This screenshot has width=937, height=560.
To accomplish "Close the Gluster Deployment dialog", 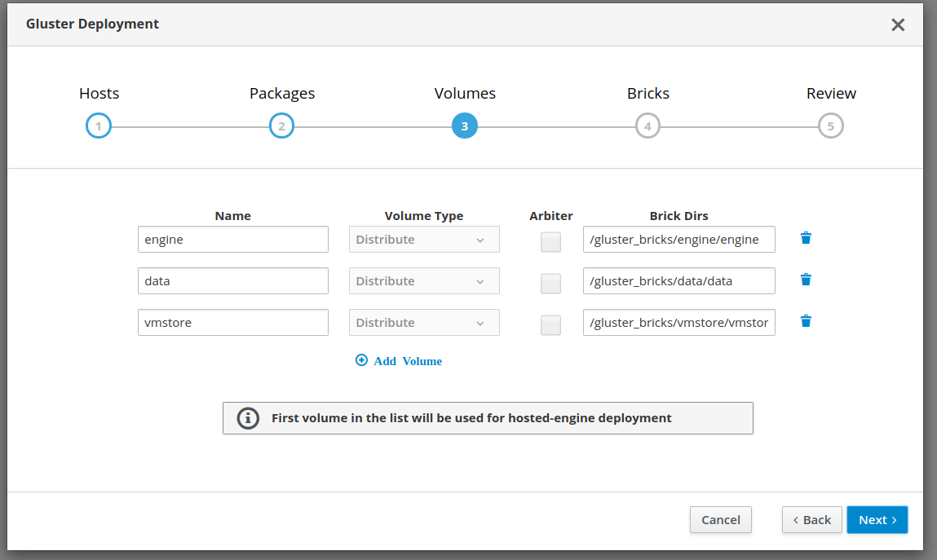I will tap(898, 24).
